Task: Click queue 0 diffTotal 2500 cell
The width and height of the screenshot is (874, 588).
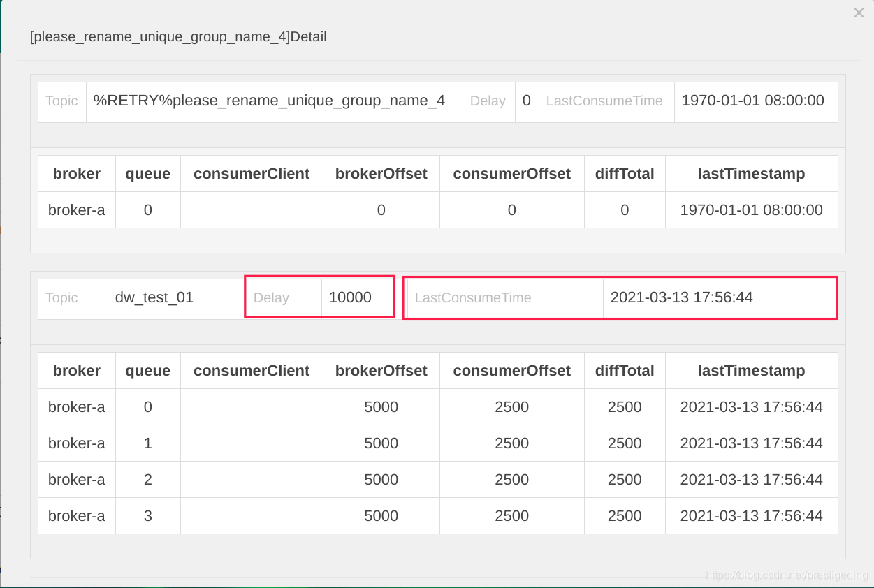Action: coord(625,407)
